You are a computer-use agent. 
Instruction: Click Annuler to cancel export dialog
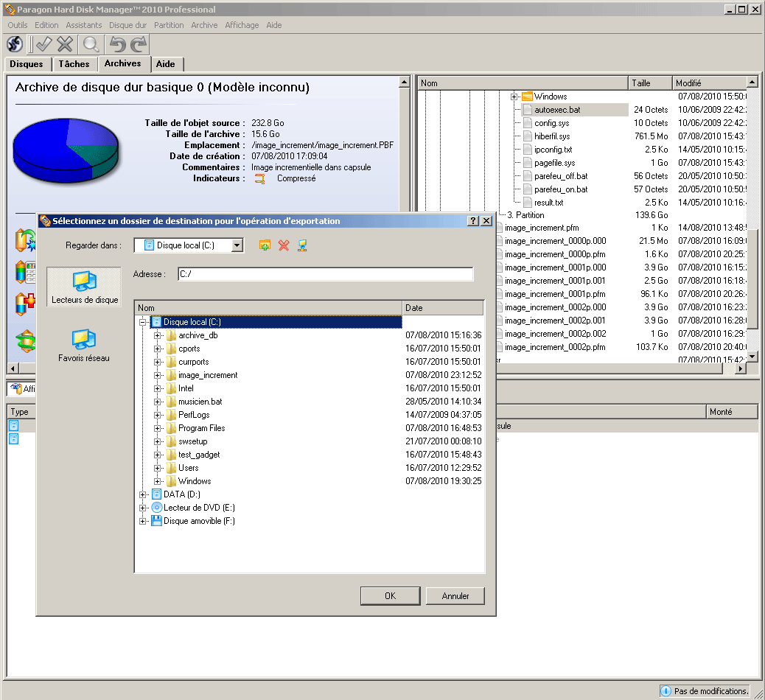(455, 595)
